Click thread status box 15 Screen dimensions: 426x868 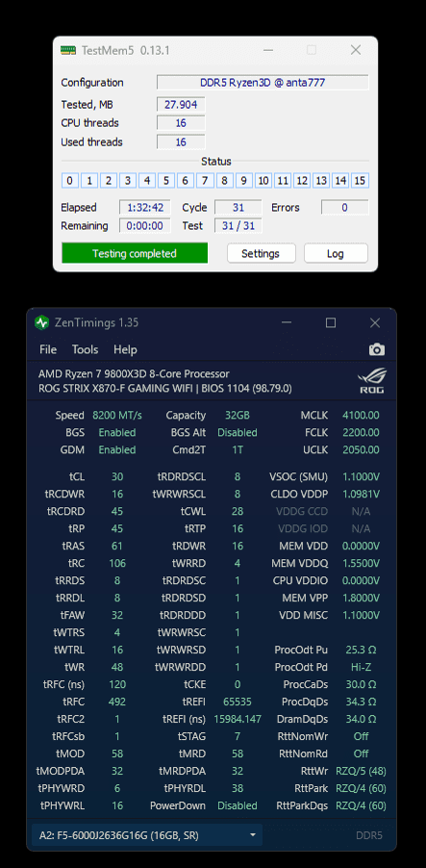(x=360, y=181)
